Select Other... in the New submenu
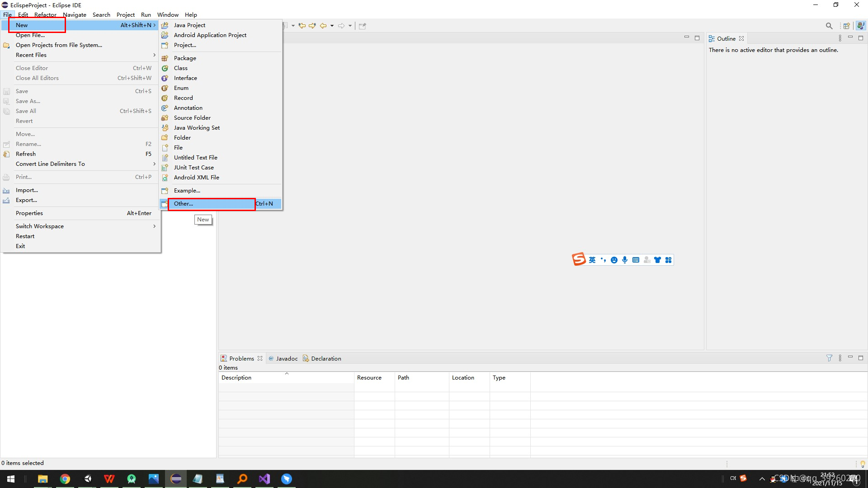Viewport: 868px width, 488px height. tap(184, 204)
